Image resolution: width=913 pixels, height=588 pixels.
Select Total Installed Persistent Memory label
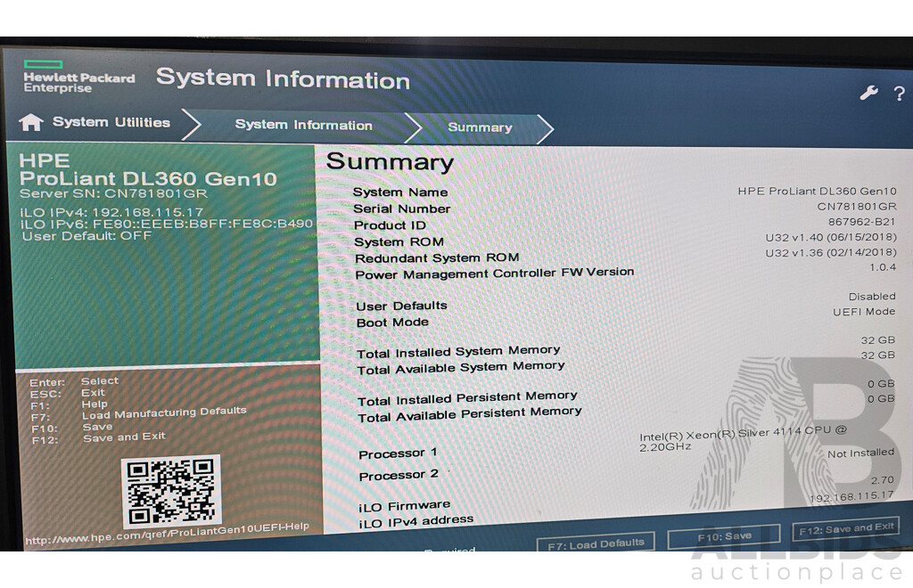(x=467, y=398)
